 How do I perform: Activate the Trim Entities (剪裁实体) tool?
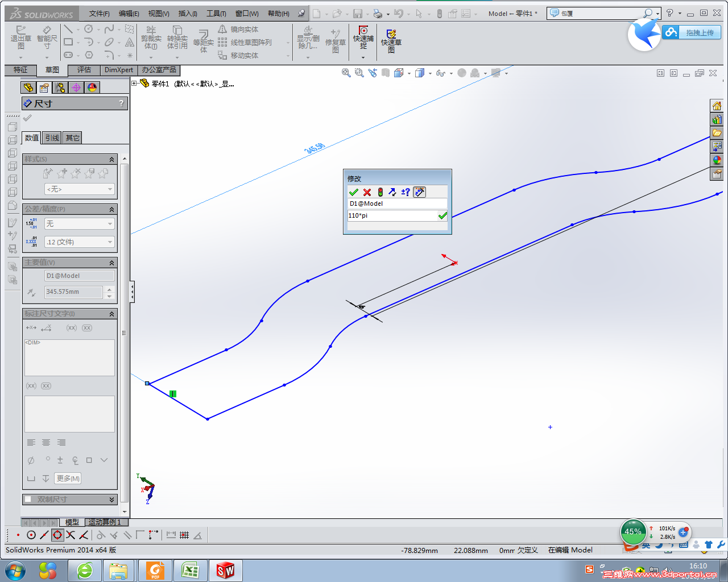(151, 38)
